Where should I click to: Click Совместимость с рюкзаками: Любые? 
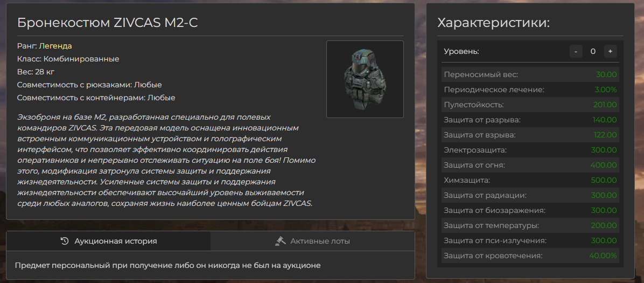(89, 85)
